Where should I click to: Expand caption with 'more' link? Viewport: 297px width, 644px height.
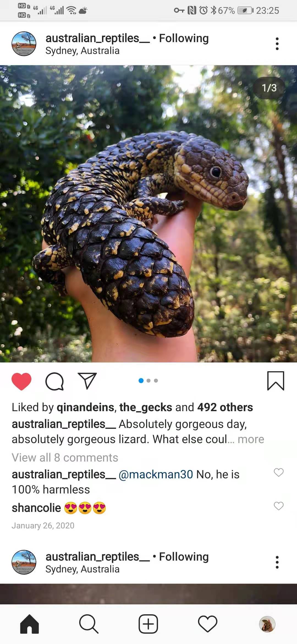[x=251, y=439]
